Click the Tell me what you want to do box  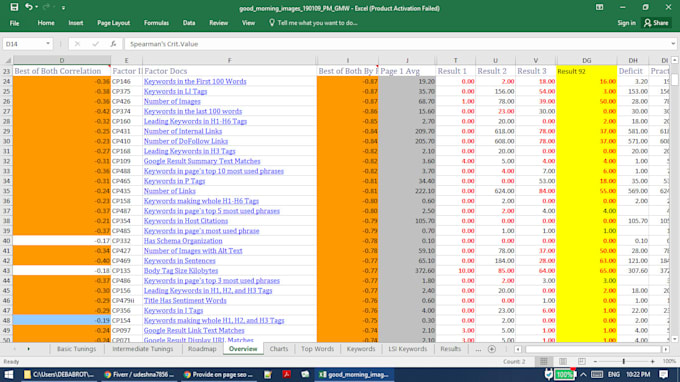(313, 23)
